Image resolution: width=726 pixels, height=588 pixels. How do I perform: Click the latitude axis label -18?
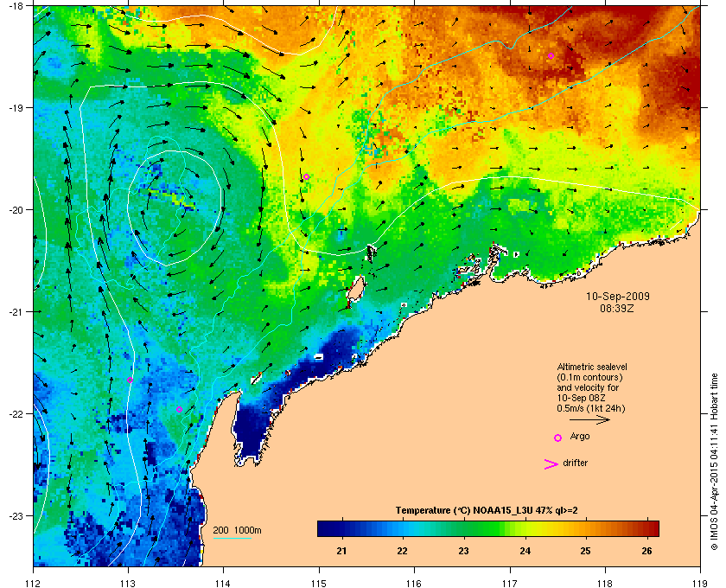16,6
